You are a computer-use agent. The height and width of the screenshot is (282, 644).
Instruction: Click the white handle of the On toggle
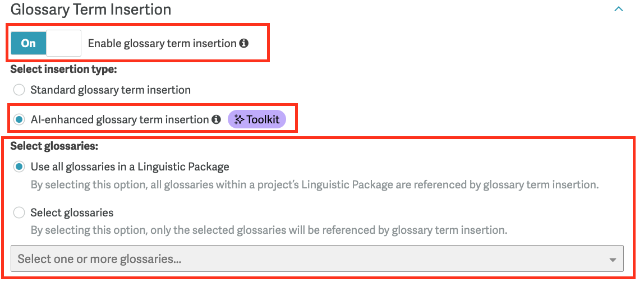[x=63, y=43]
